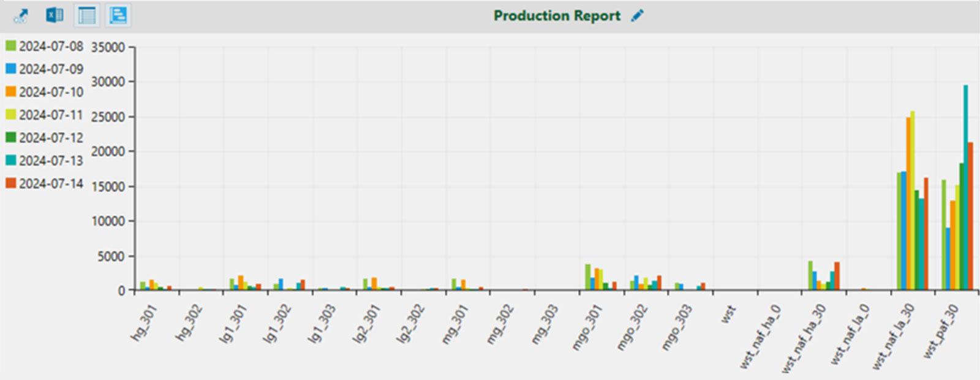
Task: Click the Production Report title text
Action: (556, 16)
